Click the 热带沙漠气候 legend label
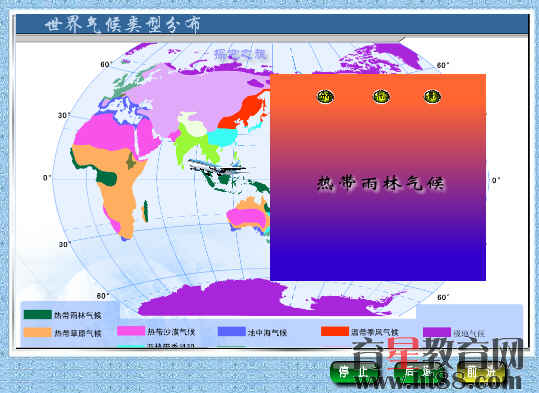Screen dimensions: 539x393 [x=171, y=332]
